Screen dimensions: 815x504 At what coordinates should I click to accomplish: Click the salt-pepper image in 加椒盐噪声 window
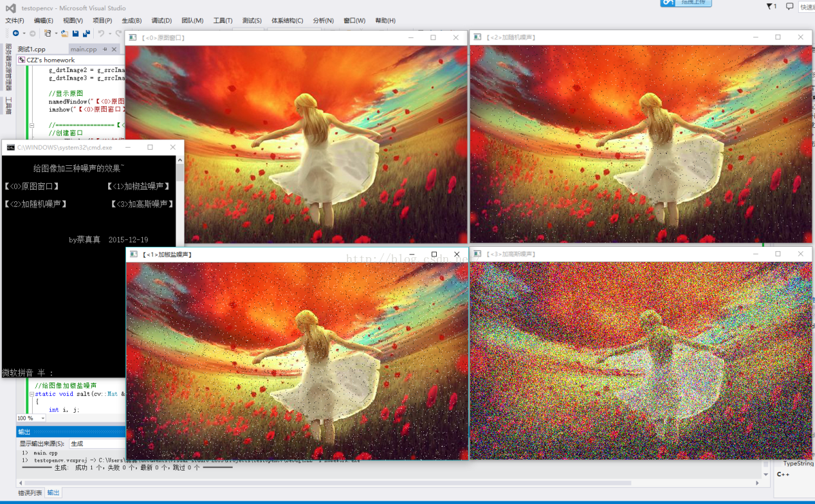pos(297,360)
